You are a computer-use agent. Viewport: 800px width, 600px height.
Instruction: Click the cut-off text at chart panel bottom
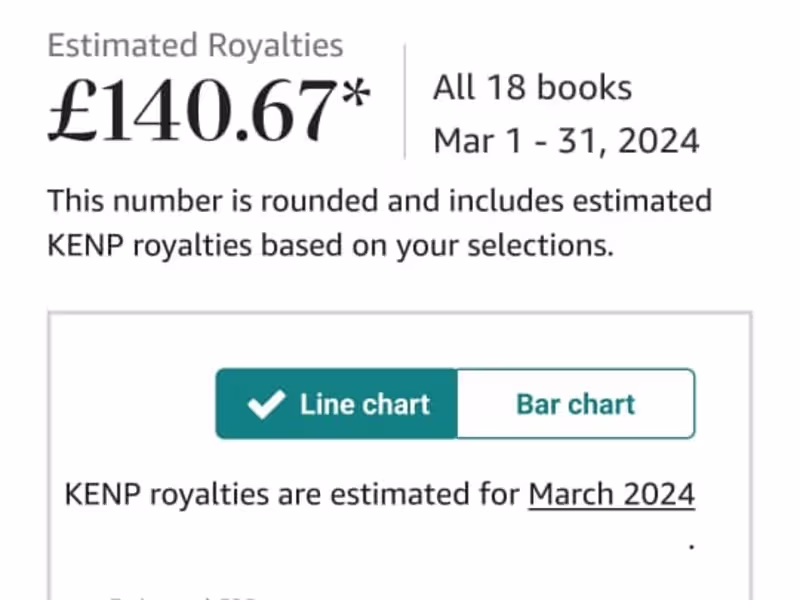click(x=180, y=596)
